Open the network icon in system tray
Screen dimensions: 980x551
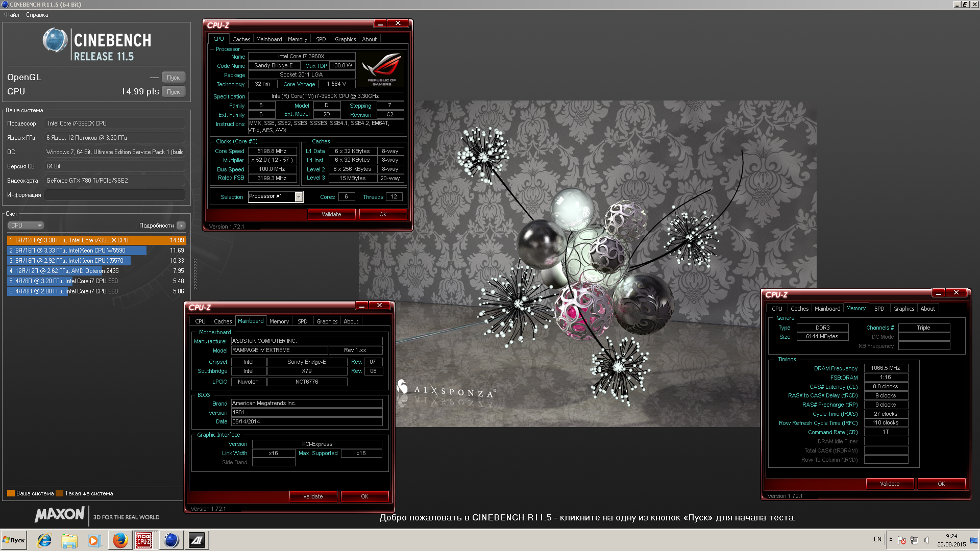tap(914, 540)
